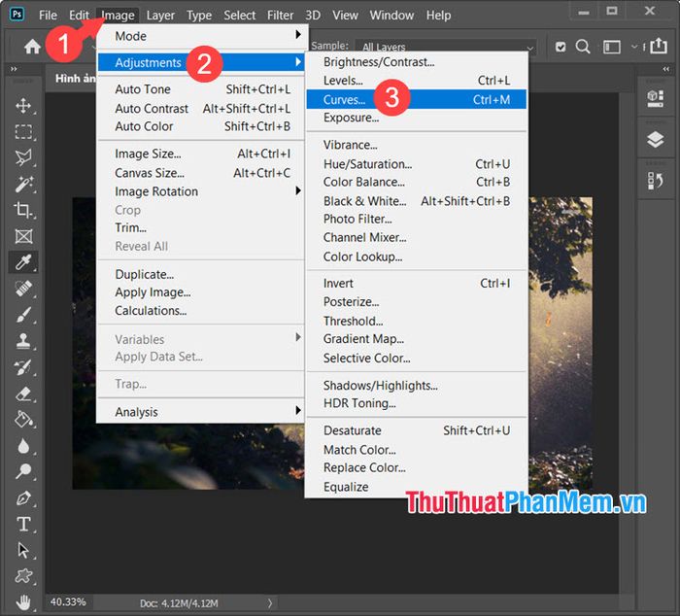Image resolution: width=680 pixels, height=616 pixels.
Task: Toggle the options bar checkbox
Action: click(x=561, y=47)
